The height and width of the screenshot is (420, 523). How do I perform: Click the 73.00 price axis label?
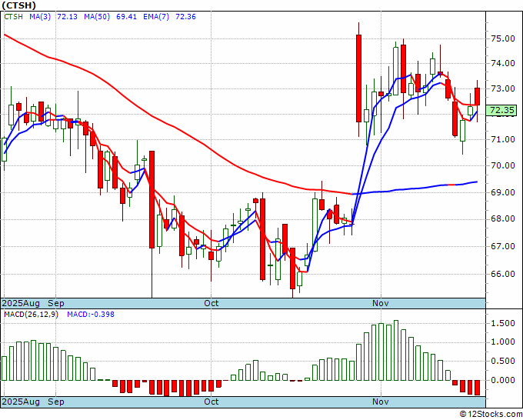pyautogui.click(x=503, y=88)
